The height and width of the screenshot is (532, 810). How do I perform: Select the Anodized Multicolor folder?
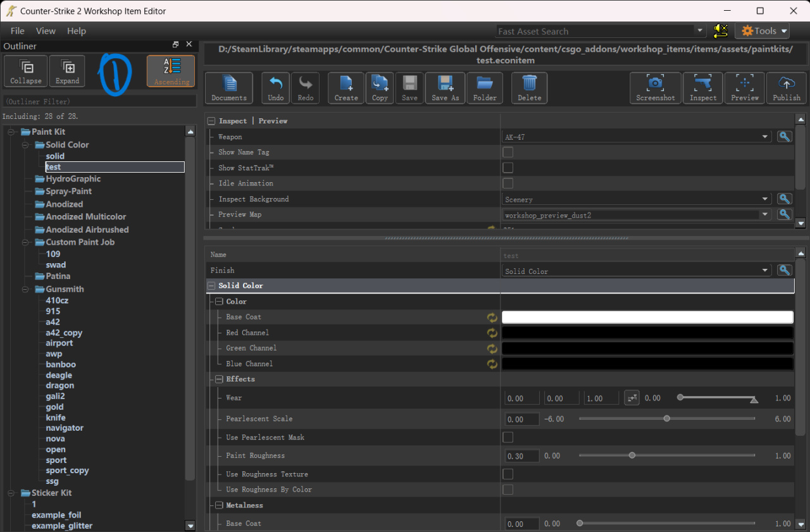click(86, 217)
